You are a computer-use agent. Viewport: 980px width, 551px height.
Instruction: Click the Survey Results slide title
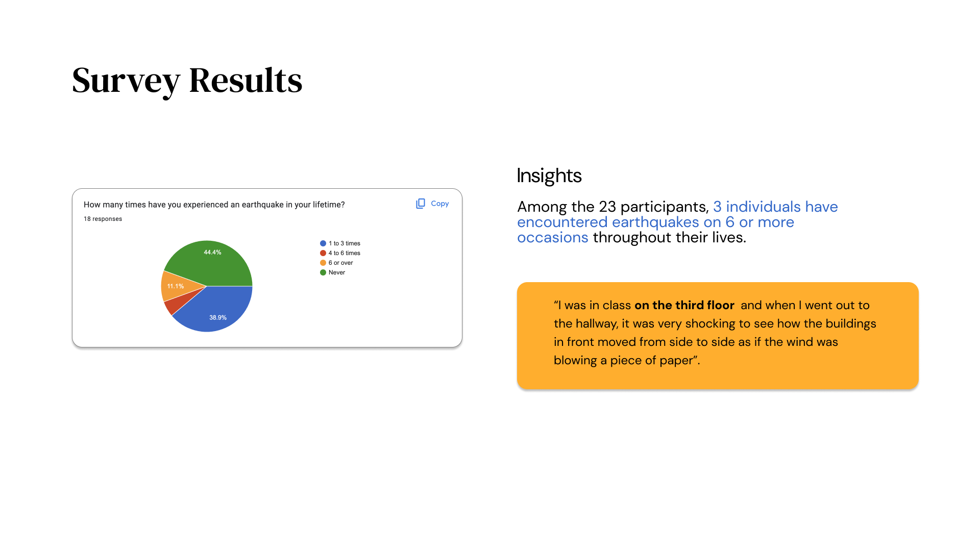tap(187, 80)
